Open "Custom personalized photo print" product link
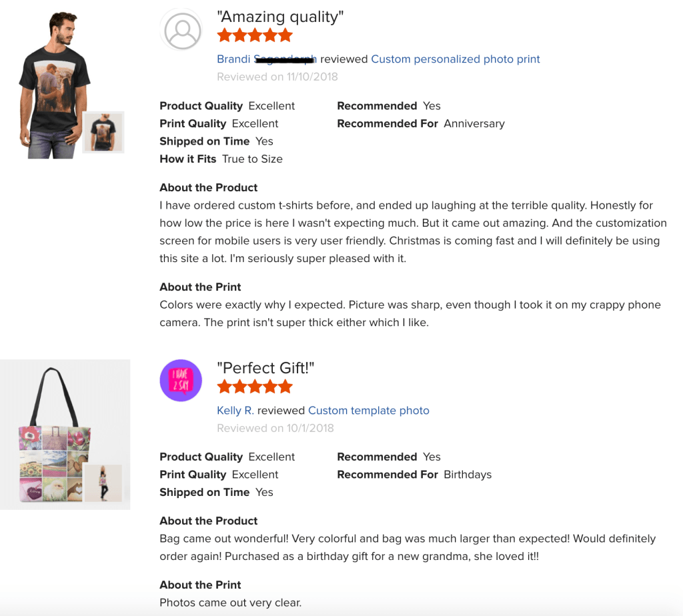Image resolution: width=683 pixels, height=616 pixels. click(x=456, y=59)
